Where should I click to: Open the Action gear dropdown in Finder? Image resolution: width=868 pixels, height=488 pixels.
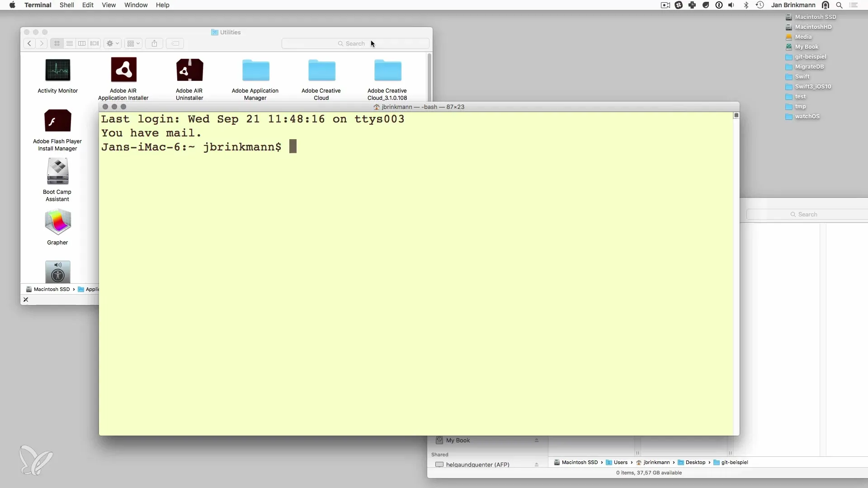click(113, 43)
